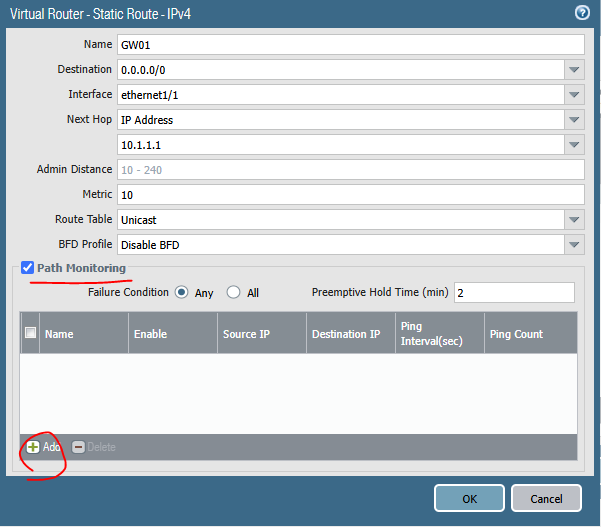Open the Next Hop type dropdown
The width and height of the screenshot is (601, 527).
[574, 120]
